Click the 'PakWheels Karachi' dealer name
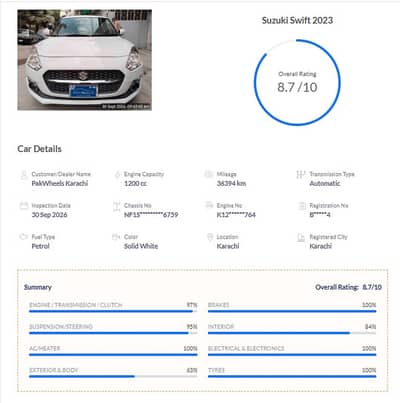Image resolution: width=400 pixels, height=403 pixels. pyautogui.click(x=60, y=183)
